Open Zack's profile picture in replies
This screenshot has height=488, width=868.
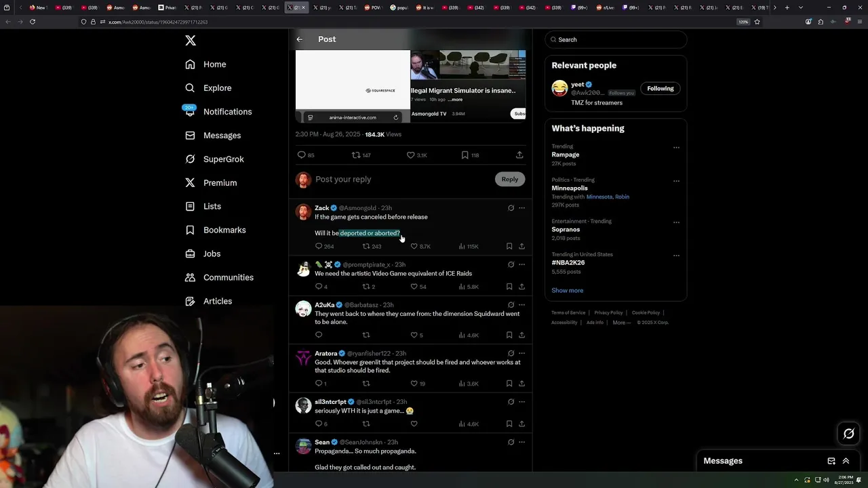tap(303, 212)
